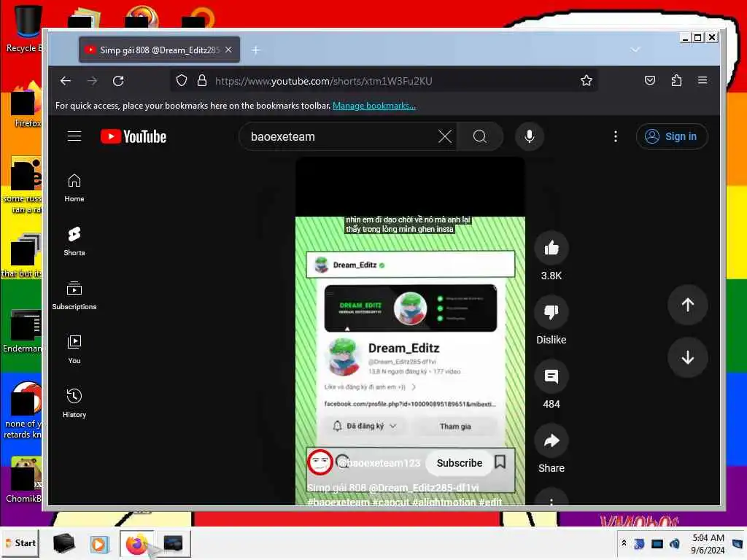Reload the current YouTube page
Screen dimensions: 747x560
click(118, 81)
